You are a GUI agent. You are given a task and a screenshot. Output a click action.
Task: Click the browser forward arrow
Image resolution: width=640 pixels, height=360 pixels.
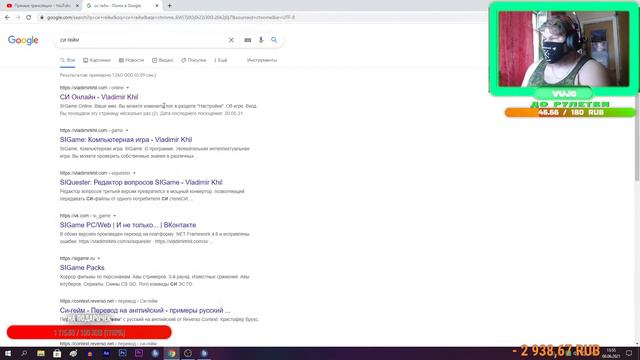18,18
